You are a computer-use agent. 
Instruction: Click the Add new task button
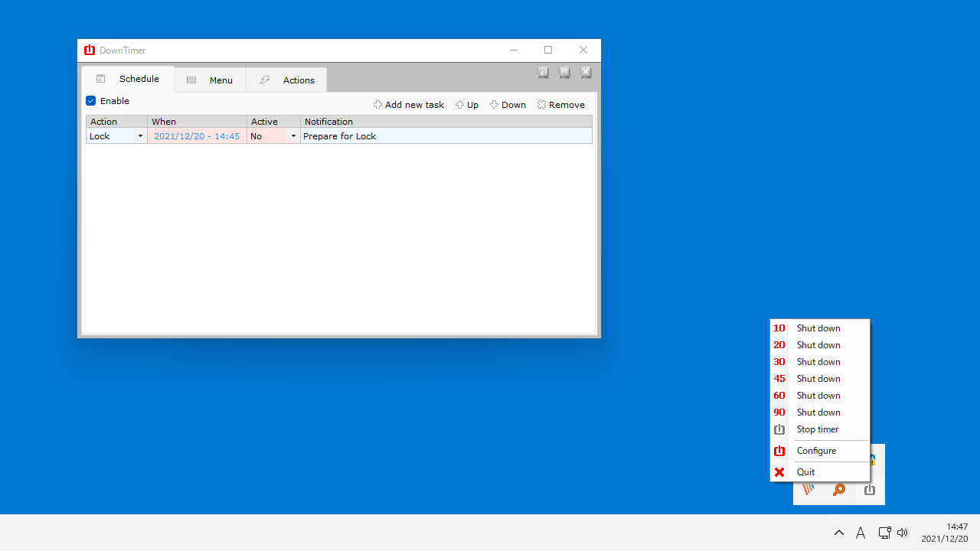click(409, 105)
